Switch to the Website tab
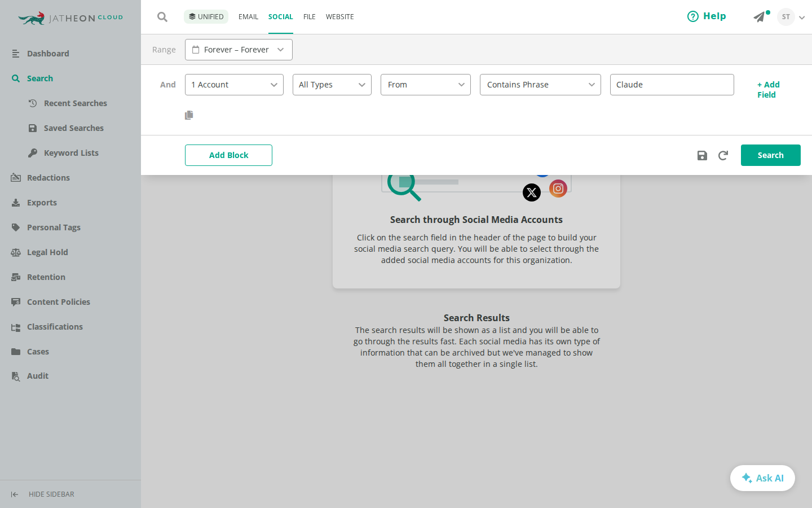This screenshot has height=508, width=812. coord(339,17)
